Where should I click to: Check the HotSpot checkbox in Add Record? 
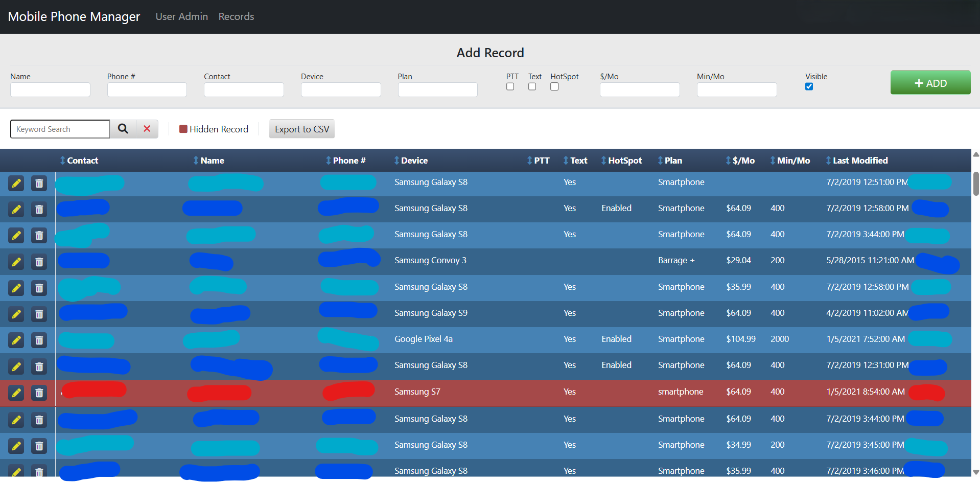pyautogui.click(x=554, y=86)
